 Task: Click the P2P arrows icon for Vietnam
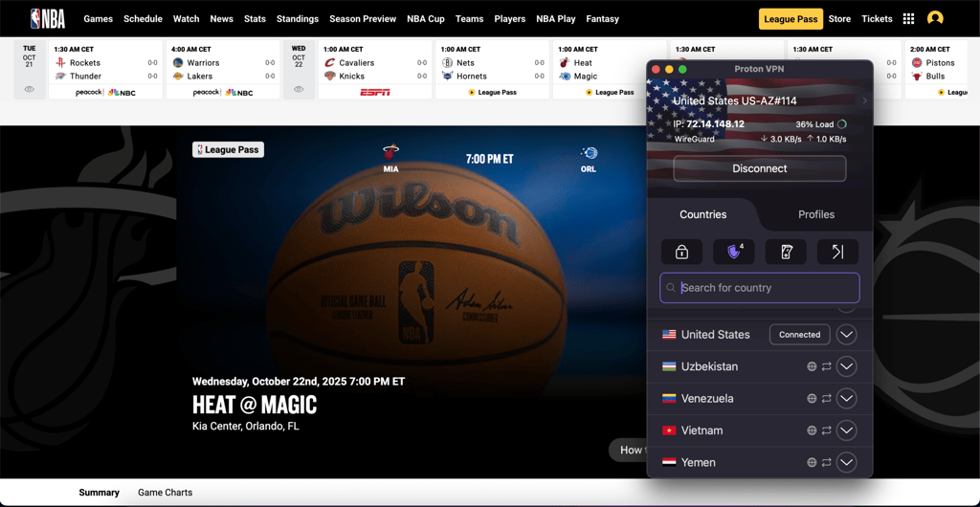point(826,430)
